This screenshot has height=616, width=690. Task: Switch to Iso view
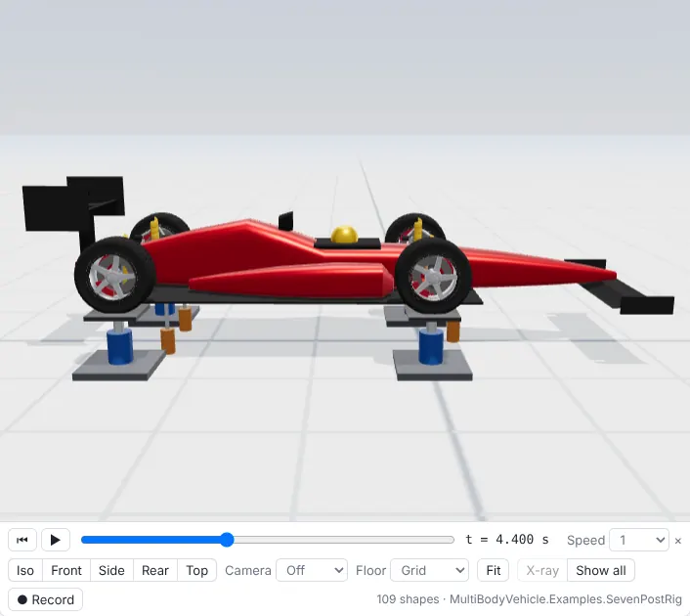point(25,570)
